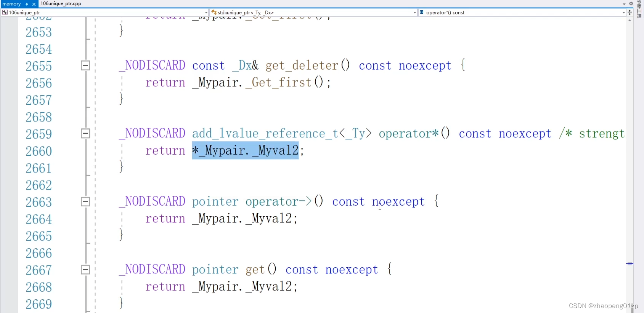
Task: Click noexcept on the get_deleter line
Action: point(425,65)
